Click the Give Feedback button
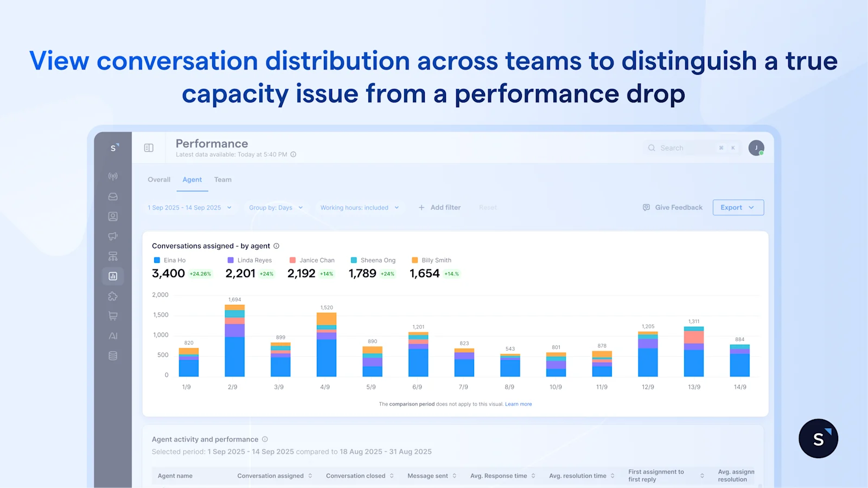 coord(672,207)
